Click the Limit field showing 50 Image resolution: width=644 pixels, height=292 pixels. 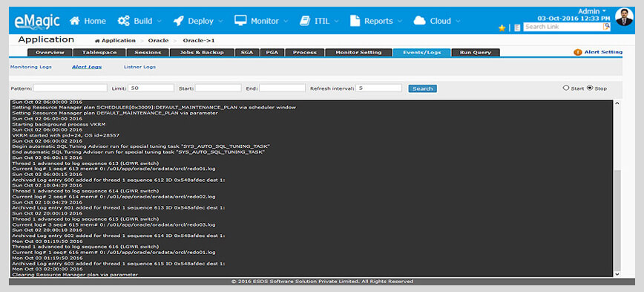151,88
